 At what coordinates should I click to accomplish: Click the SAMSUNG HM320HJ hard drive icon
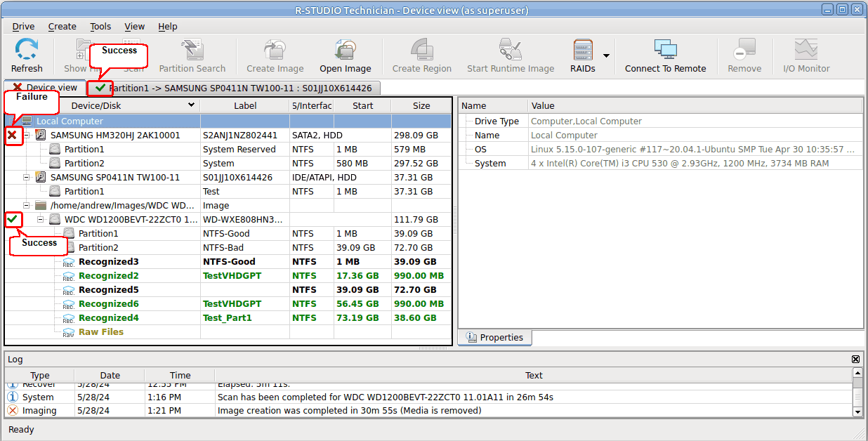[x=41, y=136]
